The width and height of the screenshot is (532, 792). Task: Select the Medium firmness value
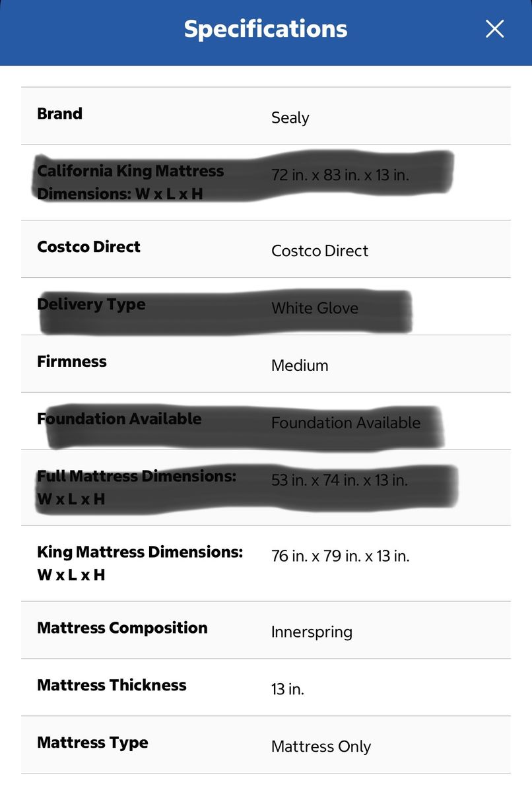click(300, 366)
